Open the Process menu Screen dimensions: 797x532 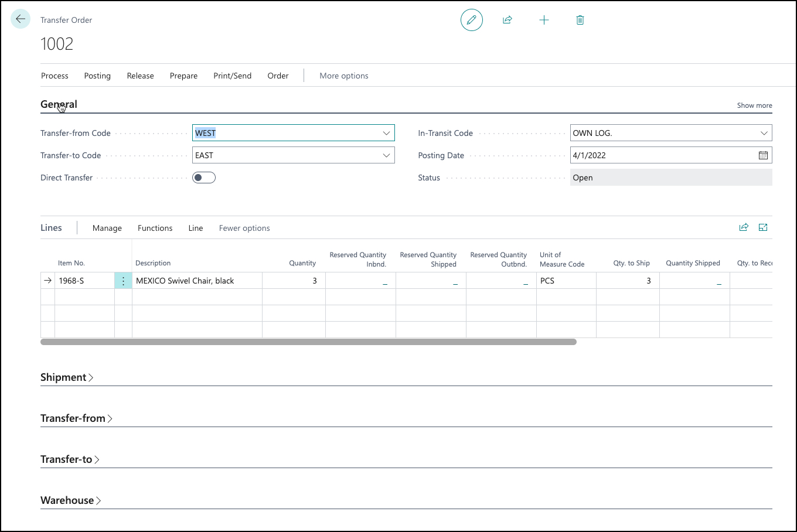pyautogui.click(x=55, y=76)
